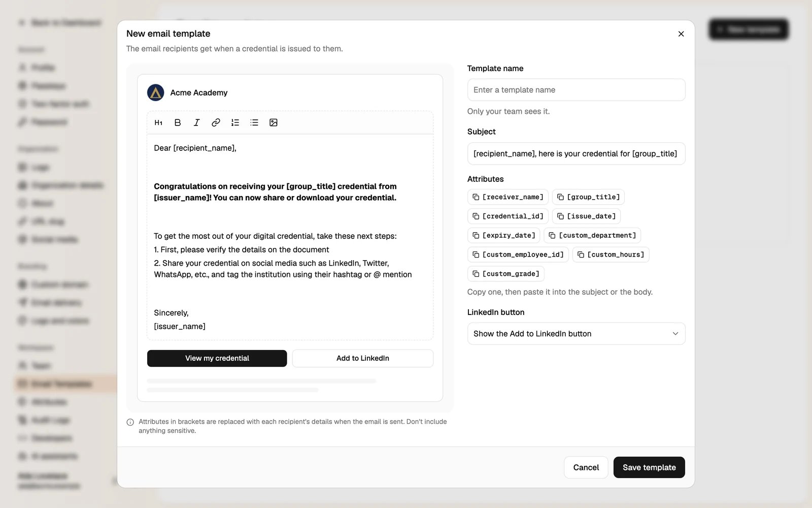Click 'Share your credential on social media' step

(x=283, y=269)
